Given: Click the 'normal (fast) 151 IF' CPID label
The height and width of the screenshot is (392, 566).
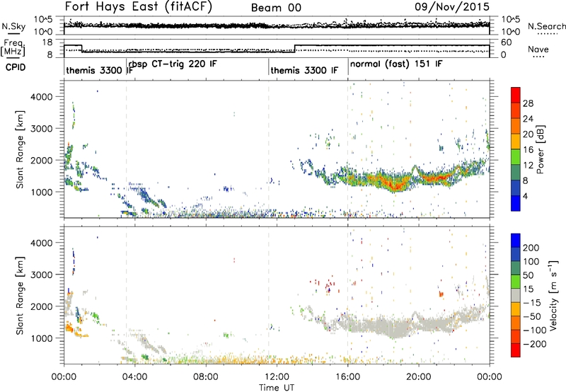Looking at the screenshot, I should [x=396, y=64].
